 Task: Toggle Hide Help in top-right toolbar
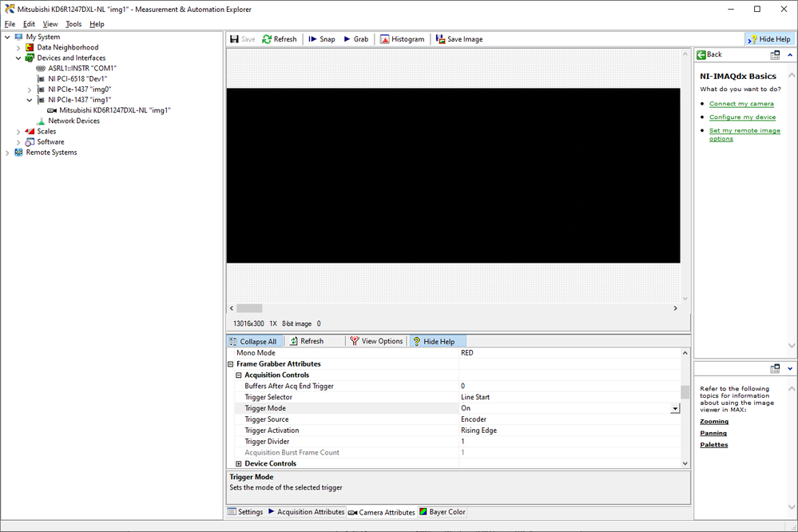point(768,39)
